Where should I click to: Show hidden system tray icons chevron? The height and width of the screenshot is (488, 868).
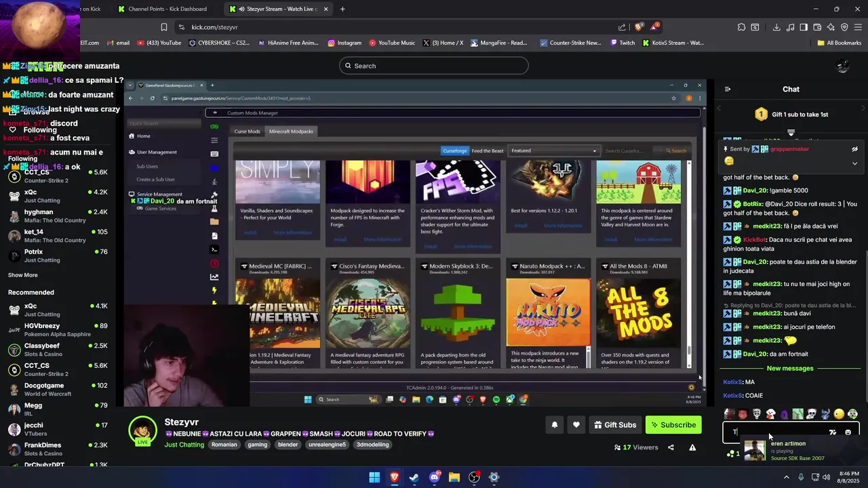coord(787,477)
